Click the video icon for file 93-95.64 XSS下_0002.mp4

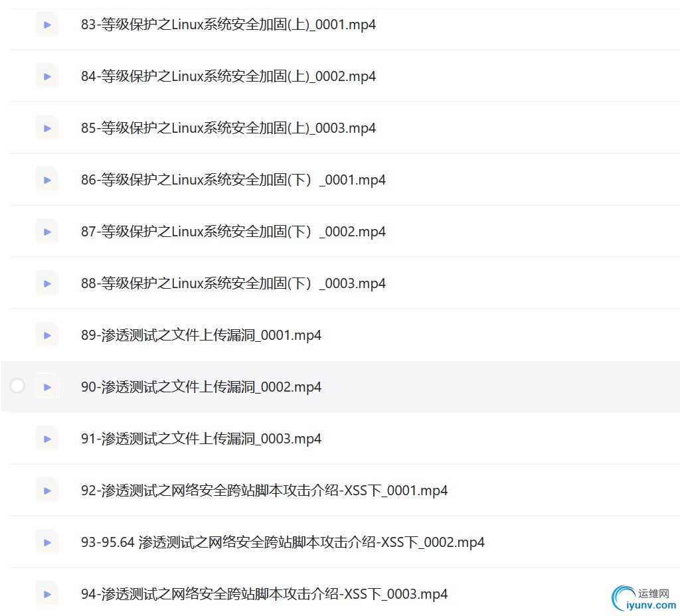tap(47, 542)
